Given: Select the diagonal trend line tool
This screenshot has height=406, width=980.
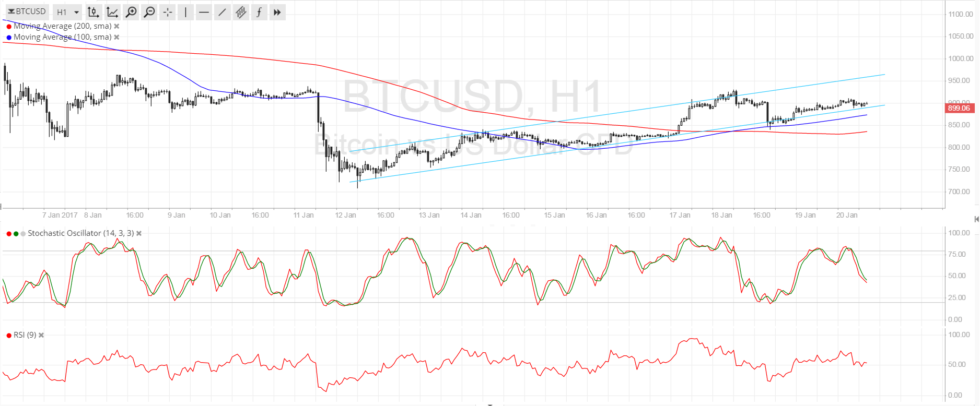Looking at the screenshot, I should [x=222, y=12].
